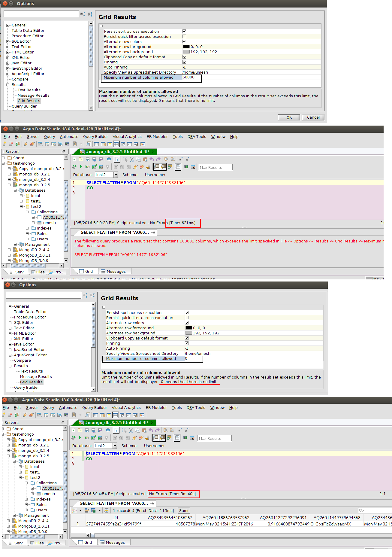392x557 pixels.
Task: Open File menu in column-limit error window
Action: pyautogui.click(x=7, y=136)
